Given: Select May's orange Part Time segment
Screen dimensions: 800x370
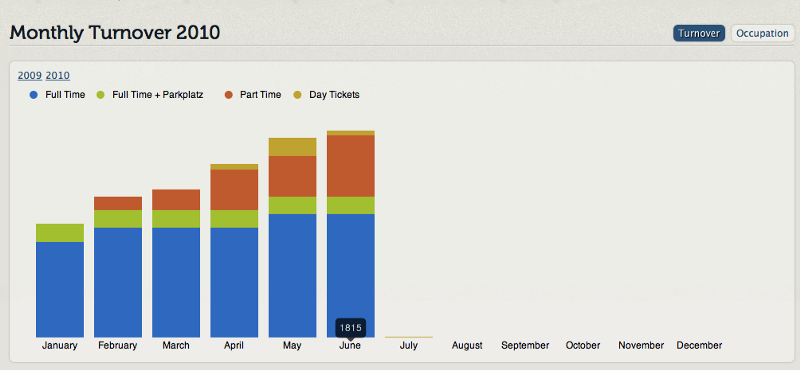Looking at the screenshot, I should pos(292,177).
